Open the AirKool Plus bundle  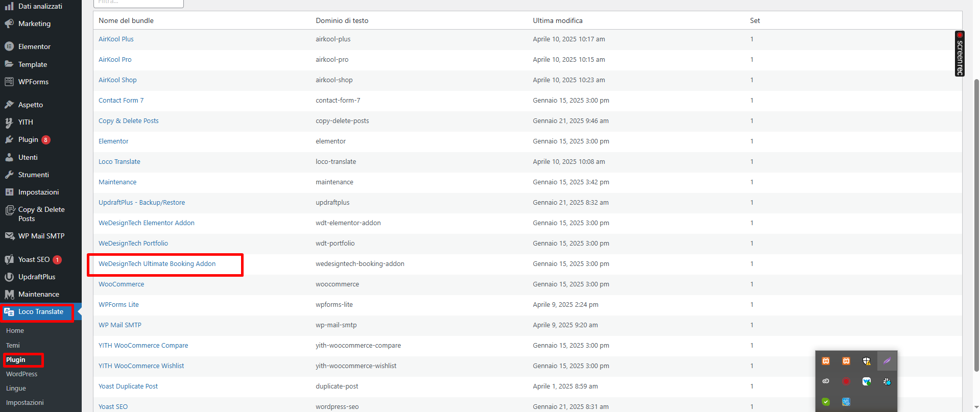[x=116, y=39]
